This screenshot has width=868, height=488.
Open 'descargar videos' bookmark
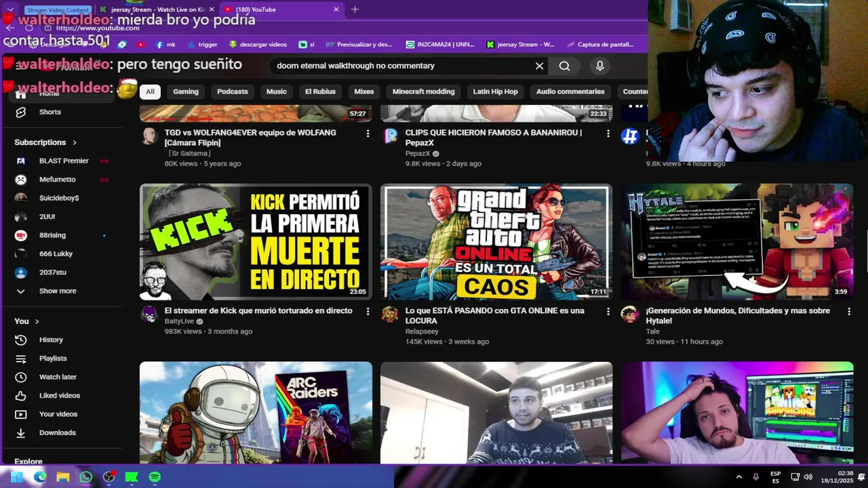tap(258, 45)
